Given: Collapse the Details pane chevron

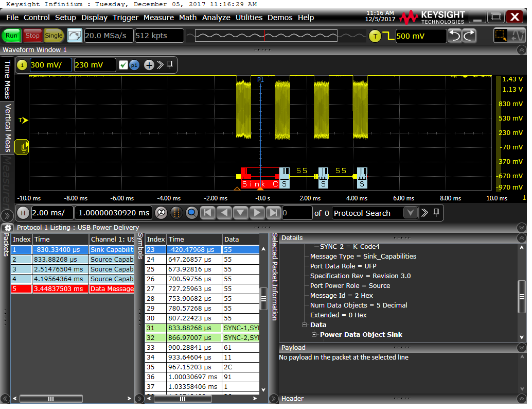Looking at the screenshot, I should coord(522,238).
